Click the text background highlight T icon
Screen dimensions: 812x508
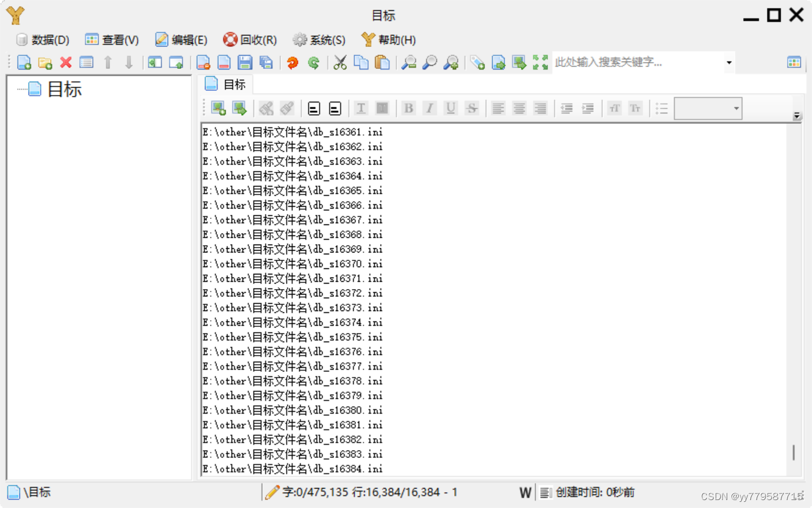[x=382, y=109]
